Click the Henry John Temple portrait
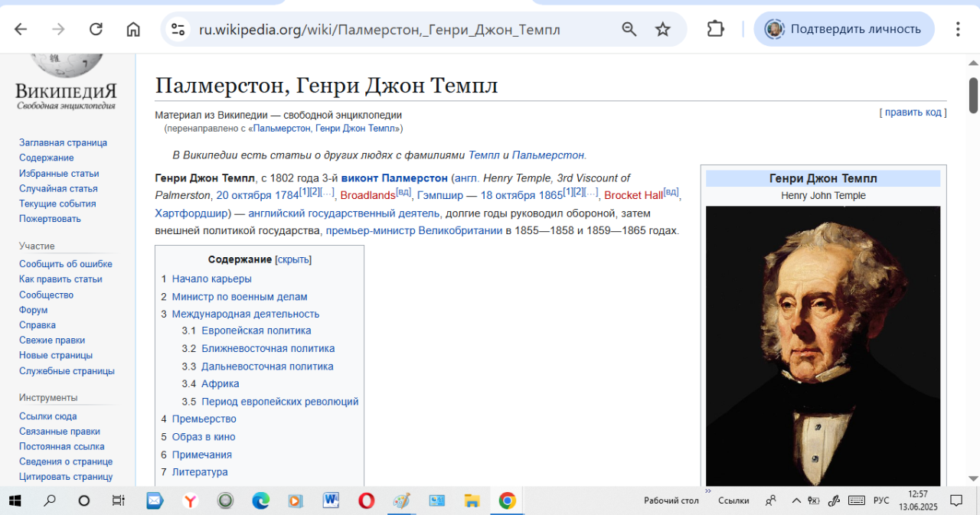Screen dimensions: 980x515 click(x=823, y=345)
